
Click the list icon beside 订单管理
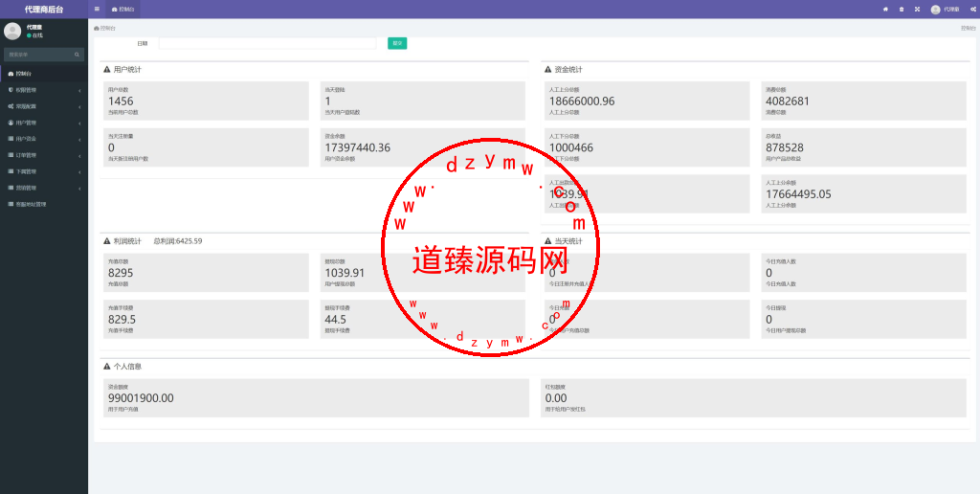pyautogui.click(x=11, y=155)
